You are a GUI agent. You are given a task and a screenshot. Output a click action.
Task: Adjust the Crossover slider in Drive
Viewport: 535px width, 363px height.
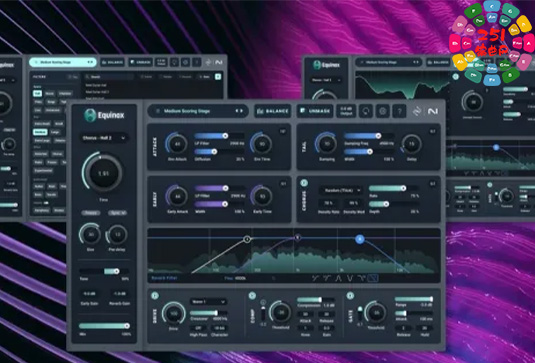(x=209, y=313)
